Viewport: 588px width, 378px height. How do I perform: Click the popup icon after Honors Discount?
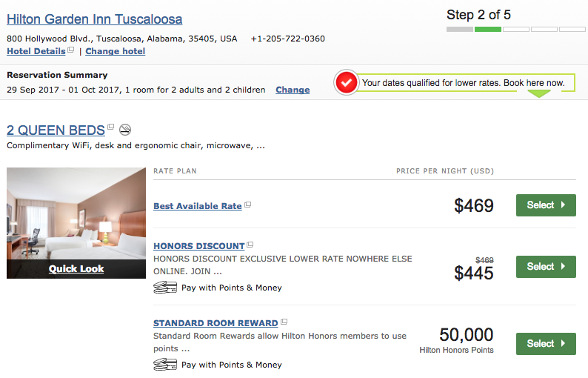pyautogui.click(x=250, y=245)
